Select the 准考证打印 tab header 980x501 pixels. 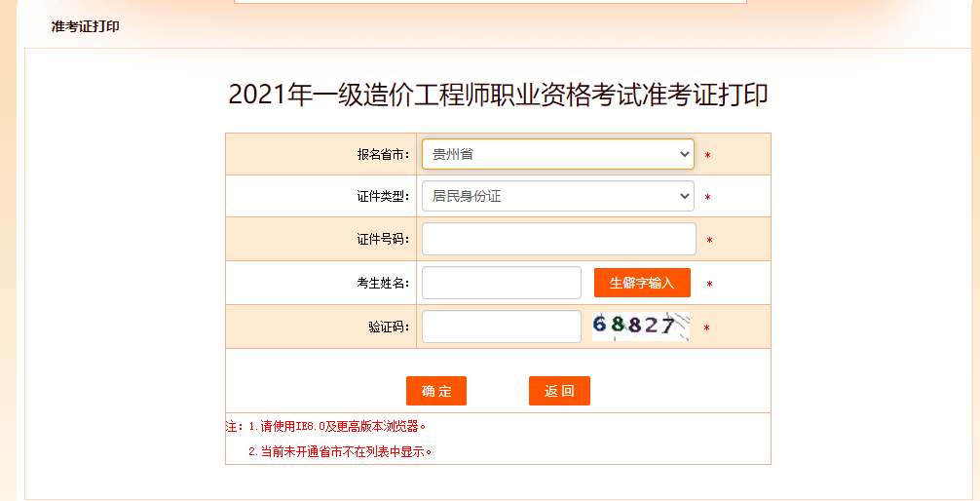pyautogui.click(x=86, y=26)
